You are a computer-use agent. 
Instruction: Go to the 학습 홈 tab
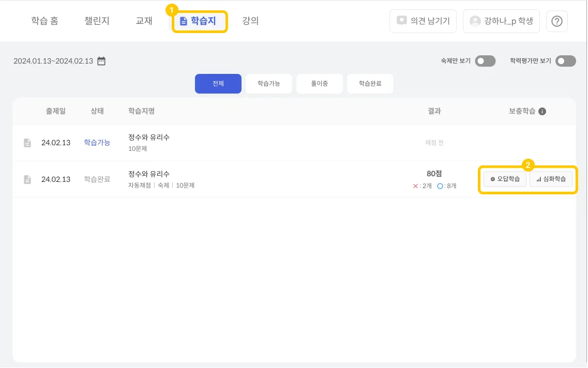[x=44, y=21]
